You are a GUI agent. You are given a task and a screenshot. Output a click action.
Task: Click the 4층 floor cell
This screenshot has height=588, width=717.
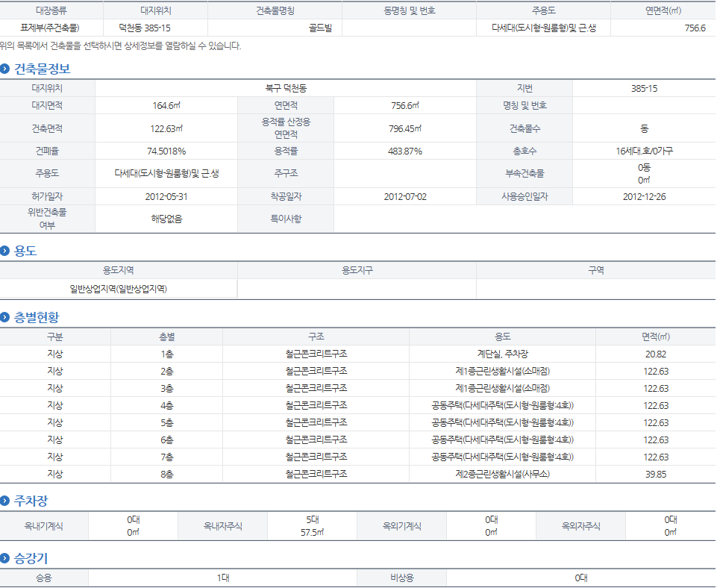click(167, 406)
